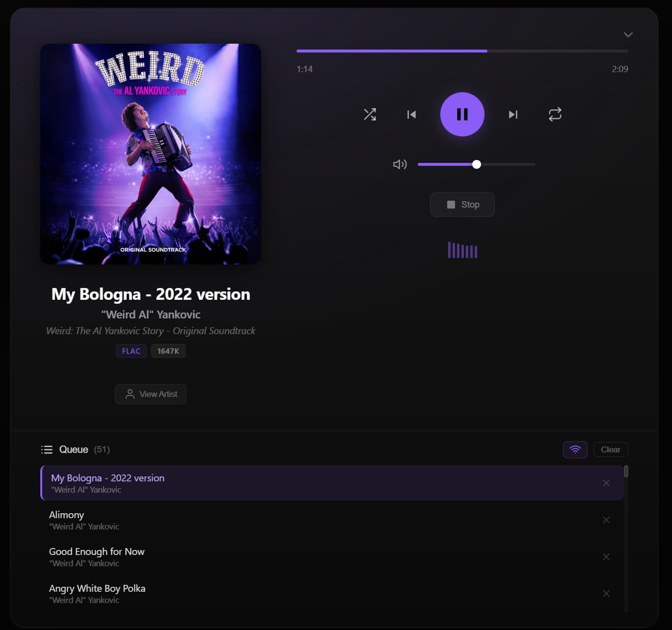This screenshot has height=630, width=672.
Task: Toggle repeat mode
Action: tap(555, 114)
